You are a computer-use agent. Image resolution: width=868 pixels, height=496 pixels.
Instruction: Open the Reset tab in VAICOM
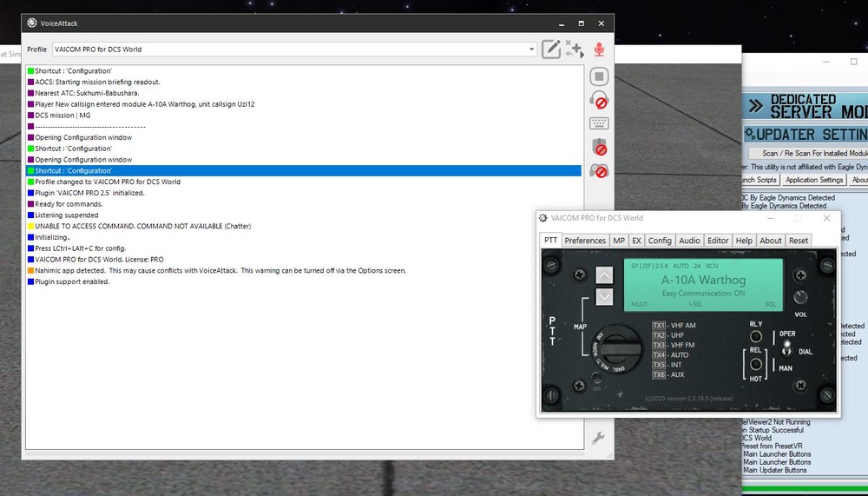tap(799, 241)
